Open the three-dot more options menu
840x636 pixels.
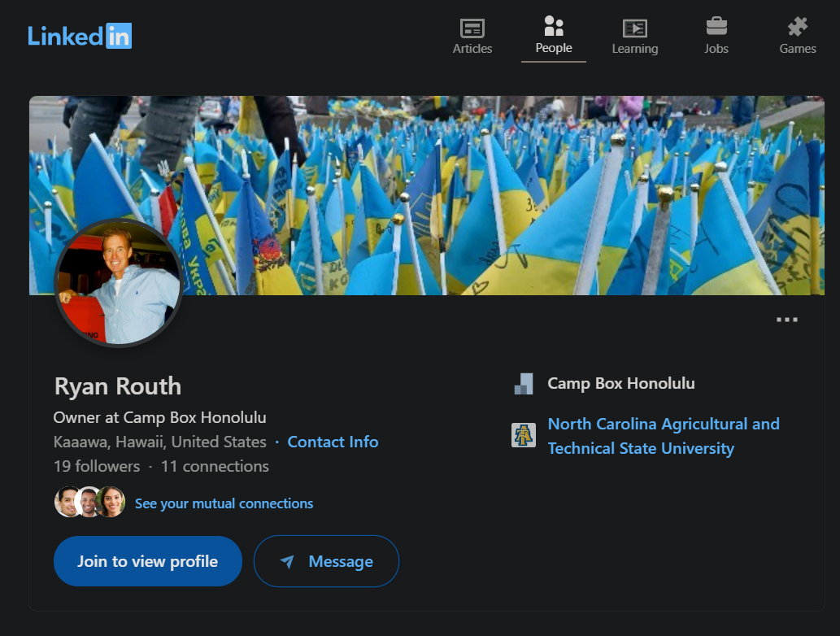[787, 320]
